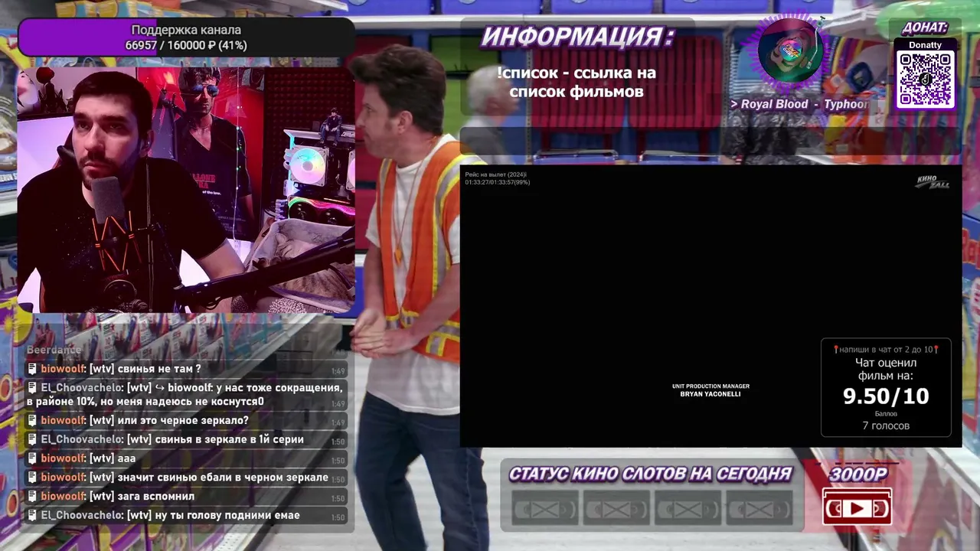Open El_Choovachelo's name on "у нас тоже сокращения"
The height and width of the screenshot is (551, 980).
82,388
